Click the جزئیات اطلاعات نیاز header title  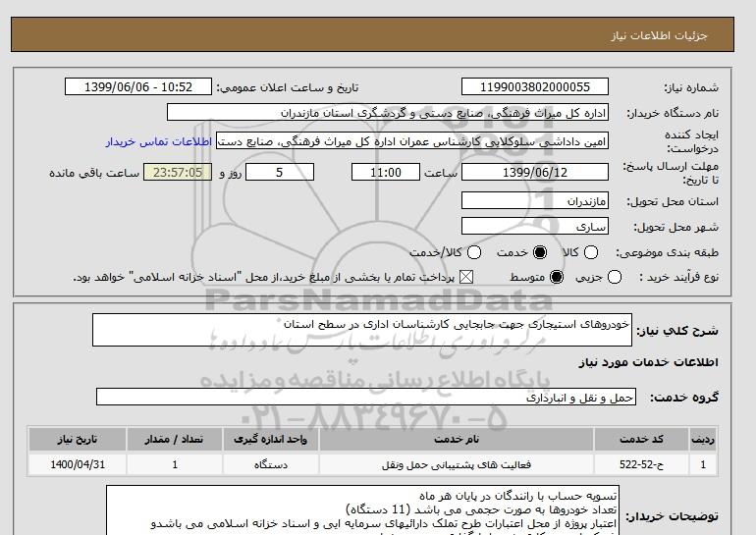coord(659,35)
